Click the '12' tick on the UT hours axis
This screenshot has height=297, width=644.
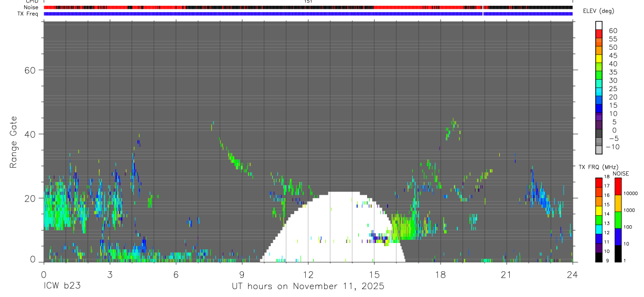pyautogui.click(x=308, y=274)
